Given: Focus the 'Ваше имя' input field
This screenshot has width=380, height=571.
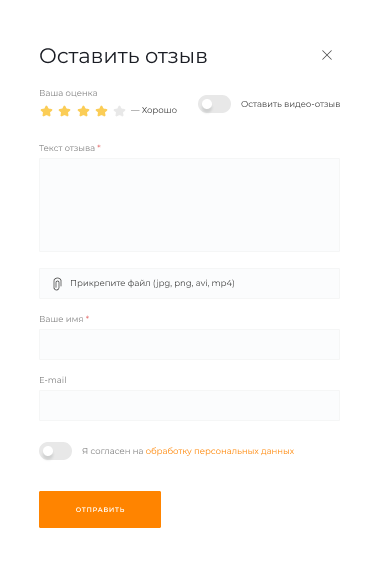Looking at the screenshot, I should 189,344.
